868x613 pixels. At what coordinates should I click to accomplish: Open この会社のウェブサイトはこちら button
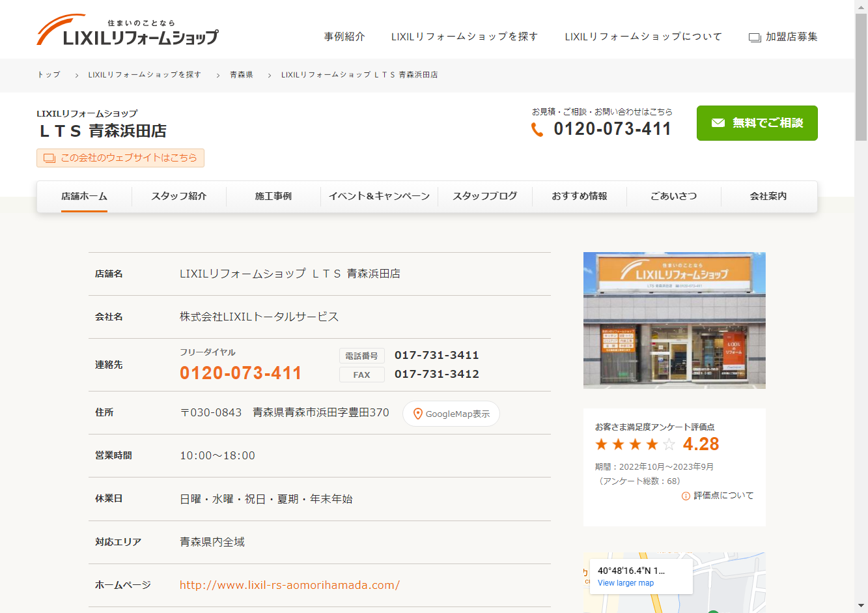pos(120,158)
